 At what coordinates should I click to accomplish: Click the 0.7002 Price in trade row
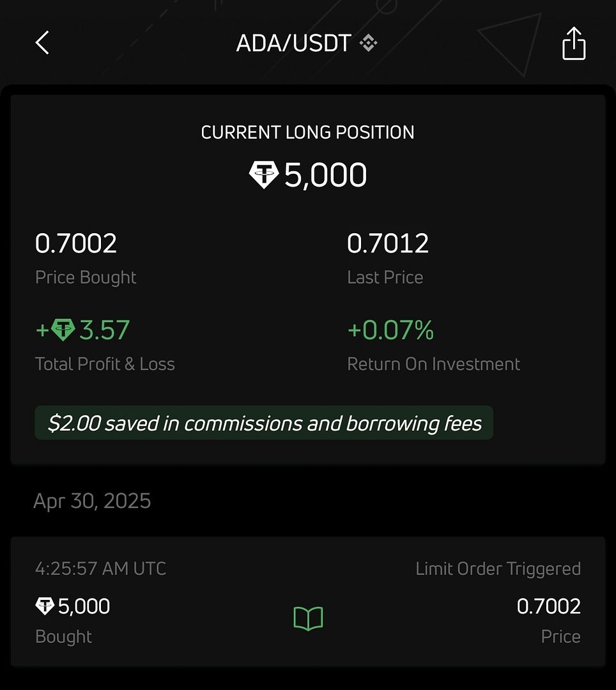548,606
